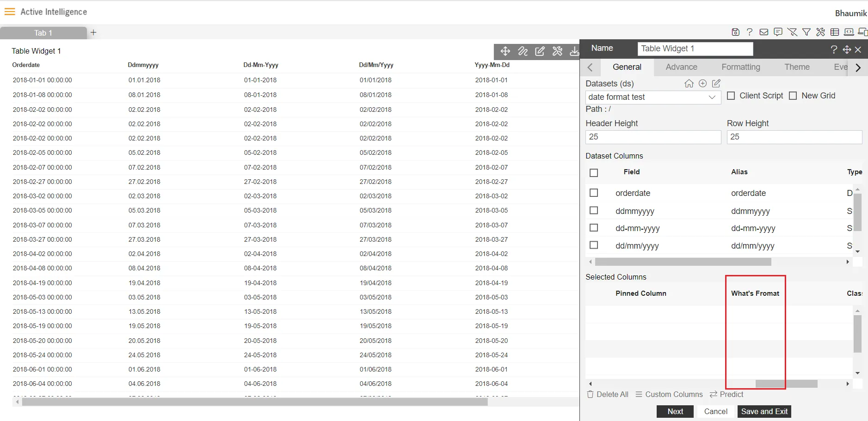
Task: Open the Formatting tab
Action: pos(740,67)
